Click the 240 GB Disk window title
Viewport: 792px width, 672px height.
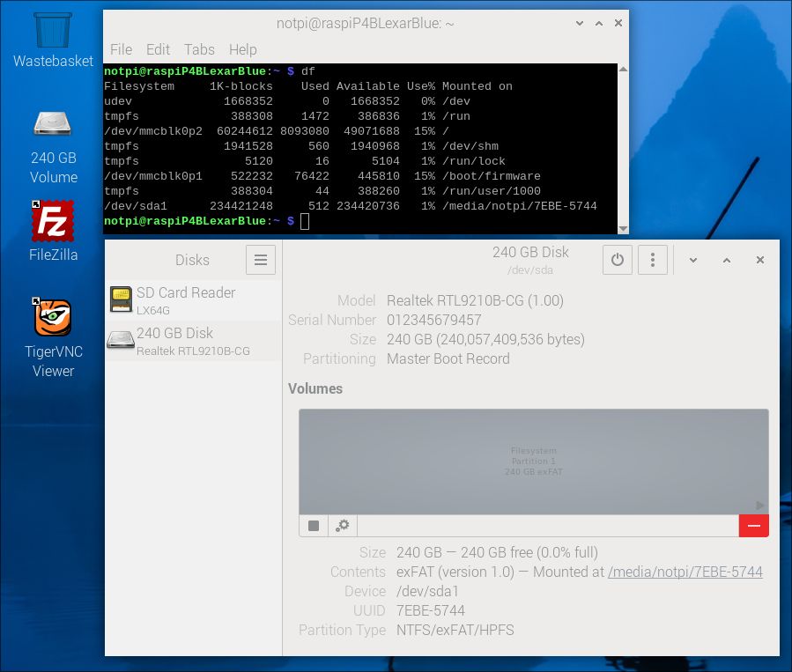tap(530, 252)
